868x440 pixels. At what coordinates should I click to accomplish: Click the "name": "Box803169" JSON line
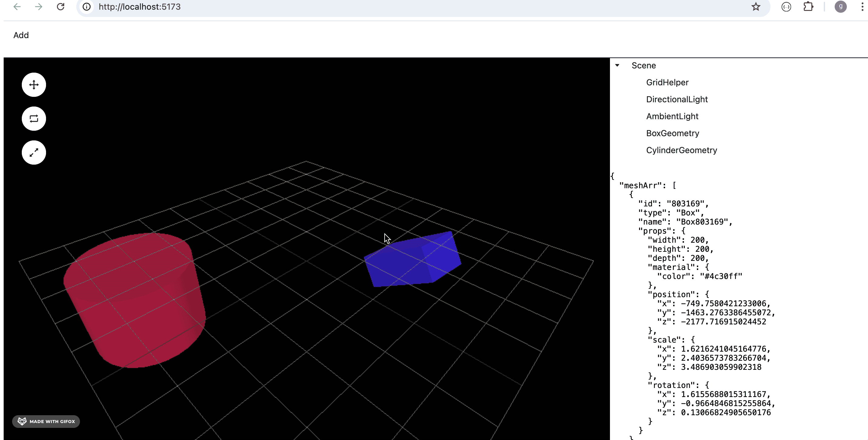tap(685, 222)
